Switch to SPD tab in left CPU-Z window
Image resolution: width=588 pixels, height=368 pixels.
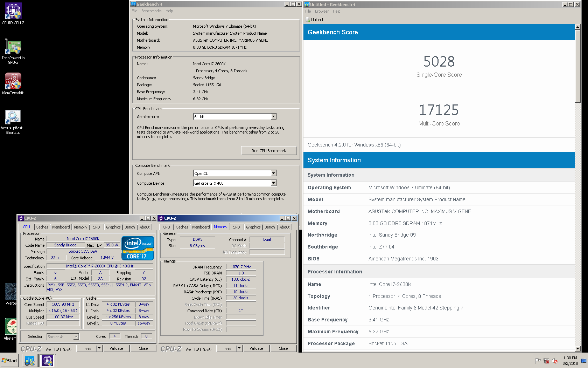[97, 227]
